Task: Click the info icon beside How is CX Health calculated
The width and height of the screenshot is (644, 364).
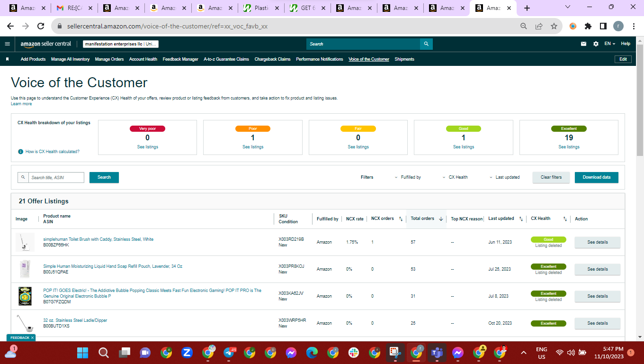Action: click(20, 152)
